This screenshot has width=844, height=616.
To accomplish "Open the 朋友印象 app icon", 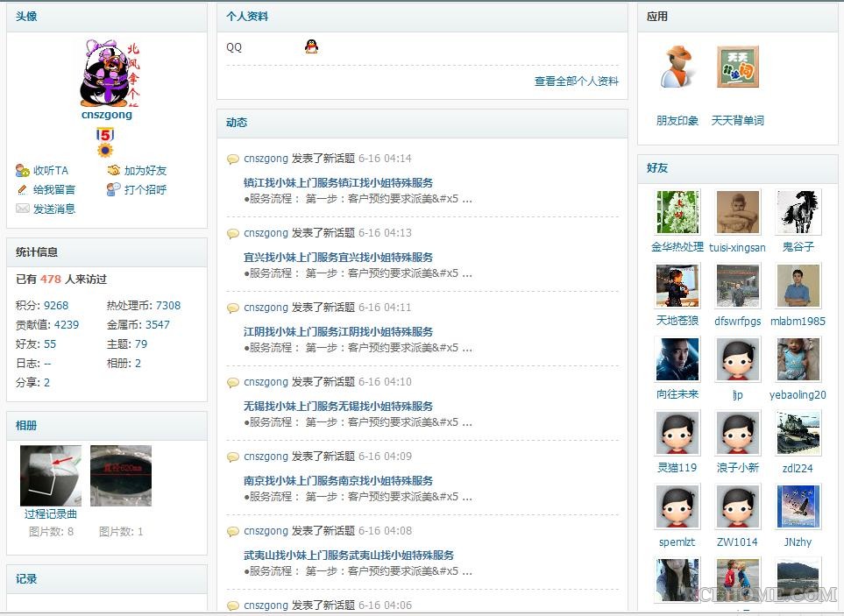I will [x=677, y=67].
